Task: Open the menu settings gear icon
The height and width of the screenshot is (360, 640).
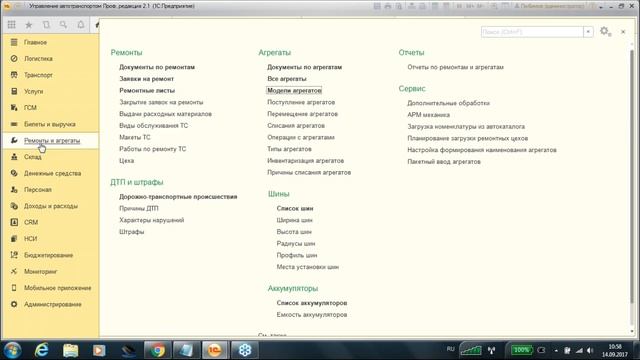Action: 605,31
